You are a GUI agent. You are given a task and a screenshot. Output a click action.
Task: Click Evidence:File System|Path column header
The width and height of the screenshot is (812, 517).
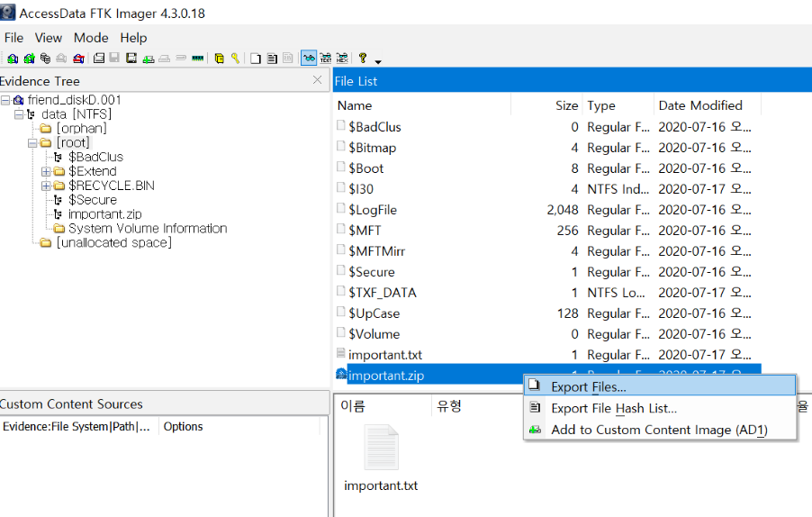tap(77, 426)
